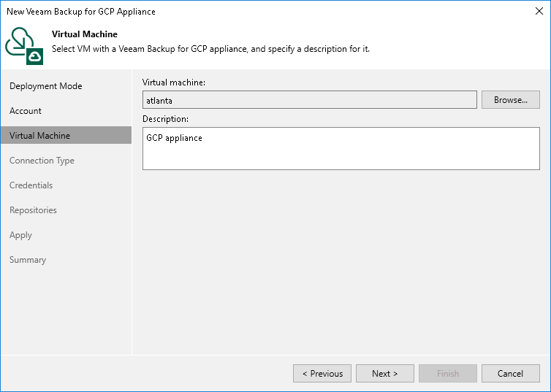Screen dimensions: 551x392
Task: Select the Credentials step
Action: 31,185
